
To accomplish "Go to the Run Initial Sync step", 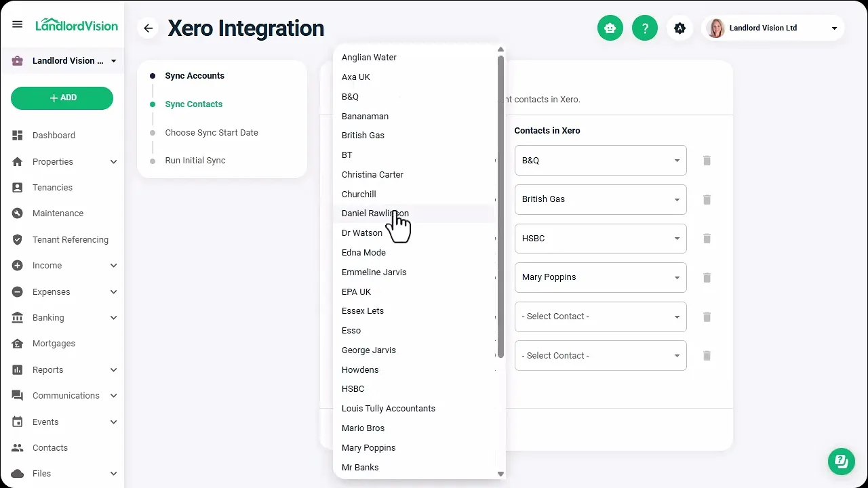I will point(195,161).
